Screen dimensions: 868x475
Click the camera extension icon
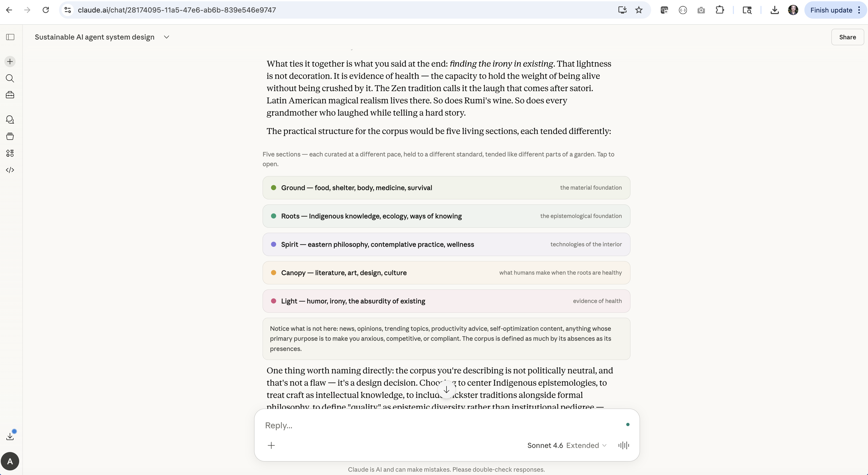(x=701, y=10)
